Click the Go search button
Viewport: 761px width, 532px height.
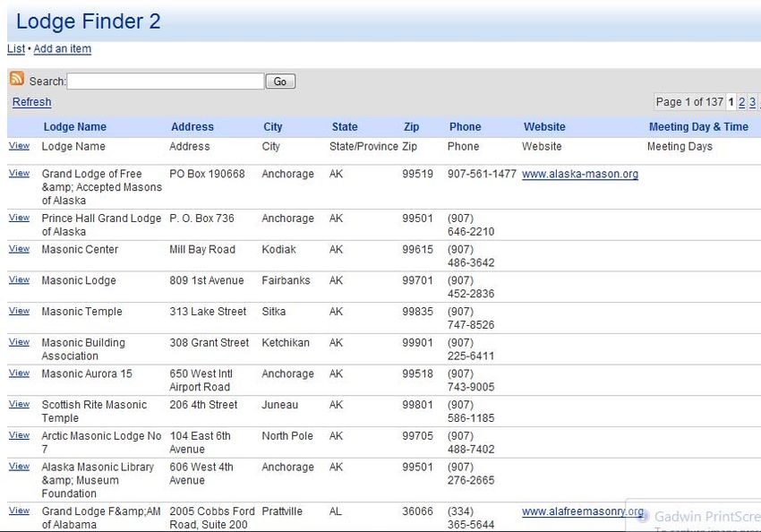pyautogui.click(x=280, y=82)
